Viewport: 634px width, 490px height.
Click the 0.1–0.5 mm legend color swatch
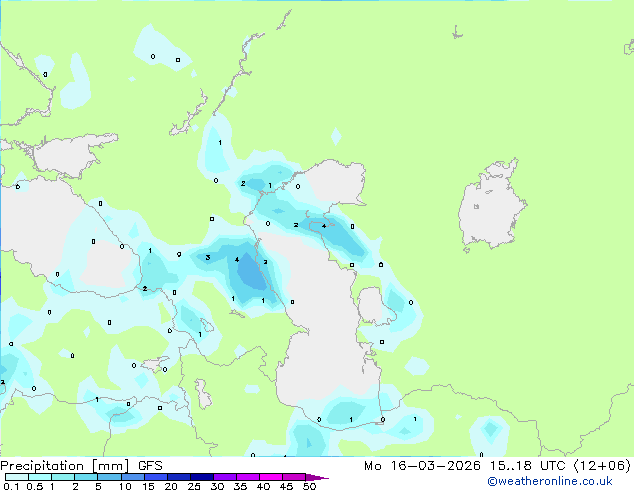click(x=17, y=477)
